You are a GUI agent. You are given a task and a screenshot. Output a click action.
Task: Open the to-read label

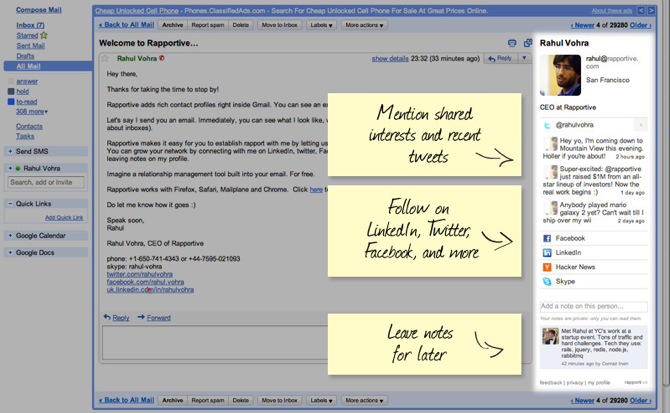click(x=26, y=102)
